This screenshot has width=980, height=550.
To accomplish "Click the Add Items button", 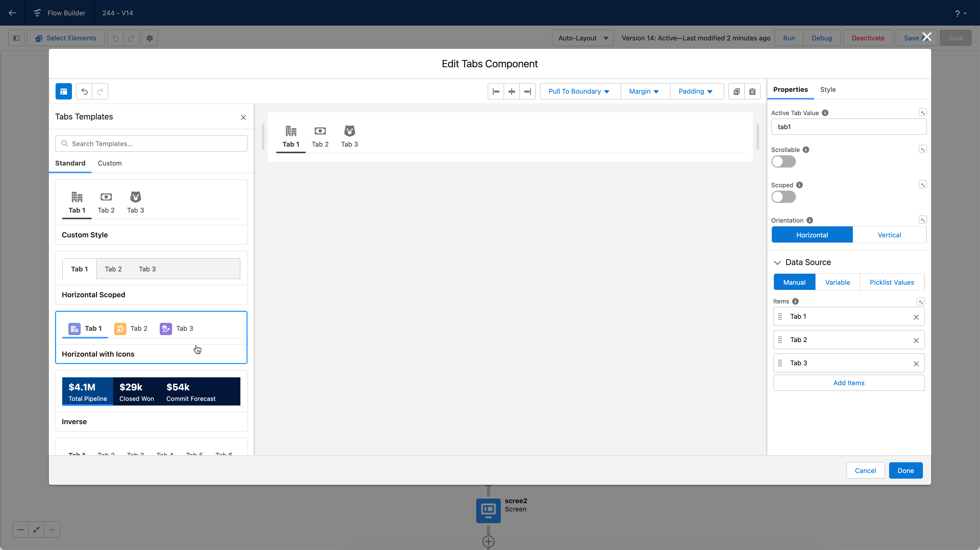I will pos(849,383).
